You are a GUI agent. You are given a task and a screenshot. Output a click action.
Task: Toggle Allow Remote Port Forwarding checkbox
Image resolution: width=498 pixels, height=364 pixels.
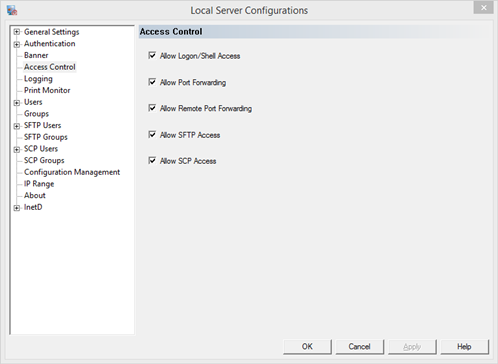tap(152, 108)
